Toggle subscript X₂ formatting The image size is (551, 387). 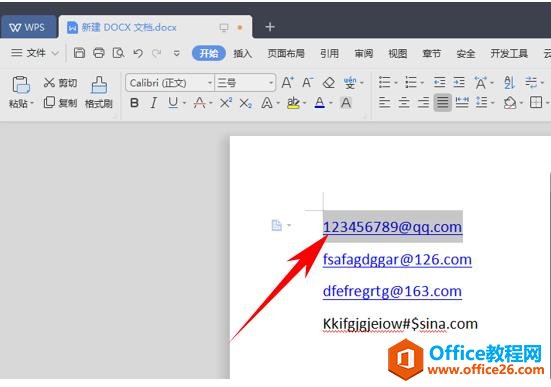click(245, 103)
